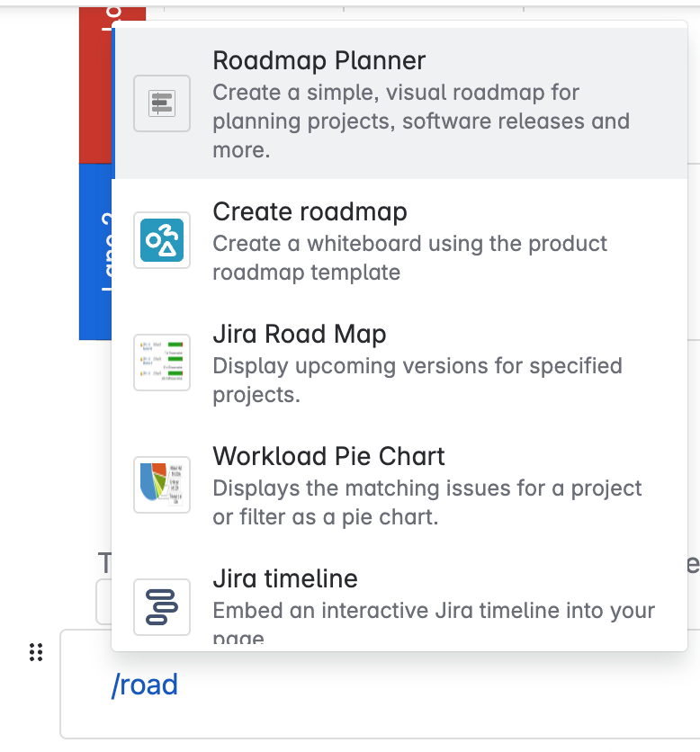The image size is (700, 752).
Task: Click the partially hidden field under the T label
Action: [x=104, y=602]
